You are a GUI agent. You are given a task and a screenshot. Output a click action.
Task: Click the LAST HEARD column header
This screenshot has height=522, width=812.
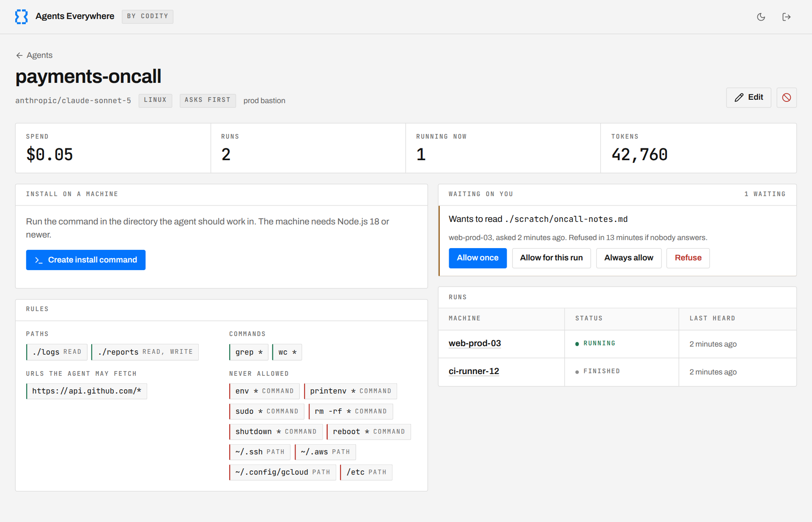click(x=712, y=318)
